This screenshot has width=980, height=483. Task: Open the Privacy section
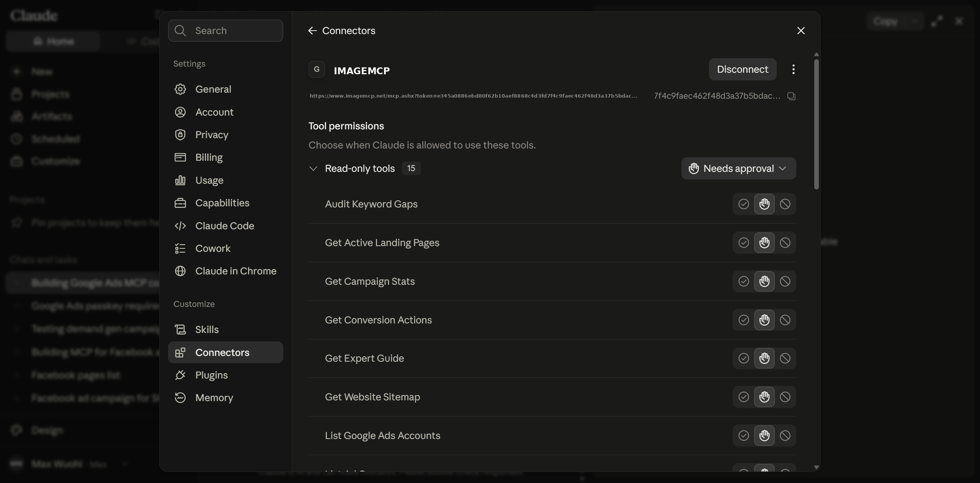click(225, 135)
